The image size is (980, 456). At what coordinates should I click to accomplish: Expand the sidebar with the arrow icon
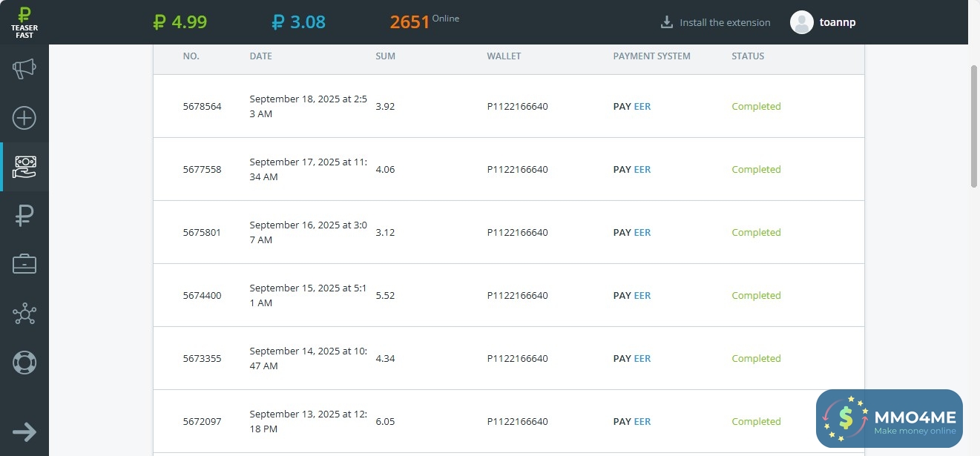(x=24, y=432)
